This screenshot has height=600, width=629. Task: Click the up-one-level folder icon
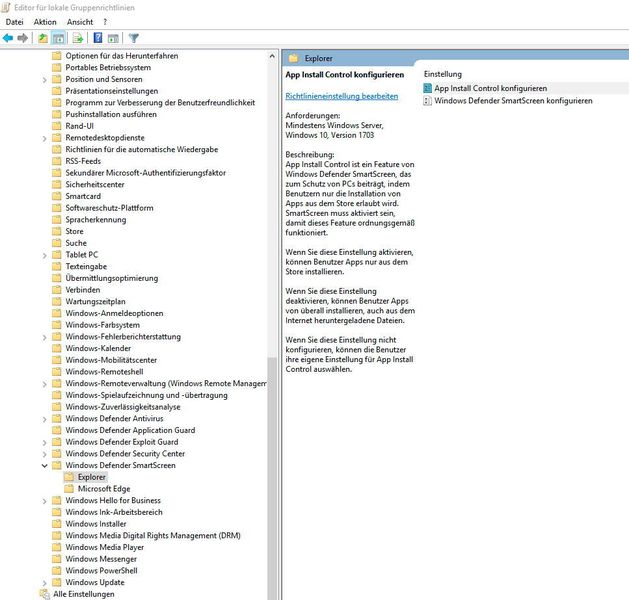point(43,38)
